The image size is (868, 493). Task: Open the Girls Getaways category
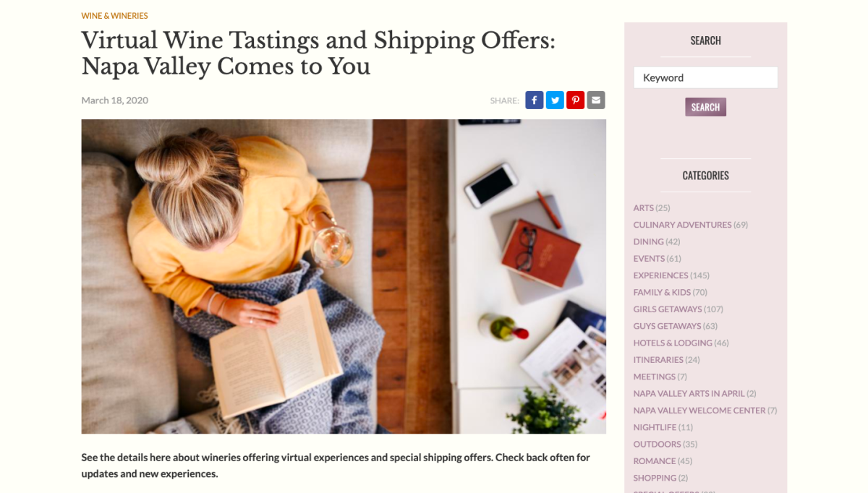(x=668, y=309)
